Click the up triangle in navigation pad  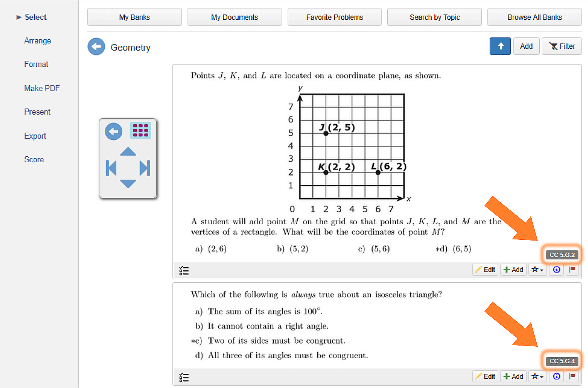(128, 152)
